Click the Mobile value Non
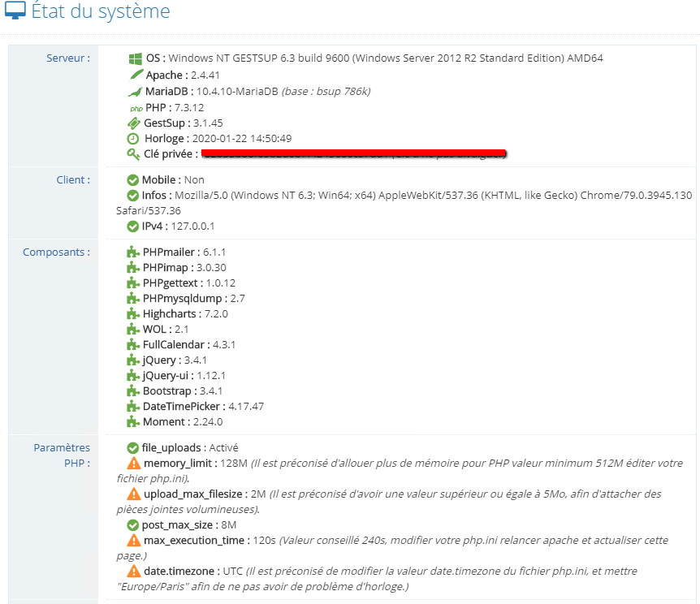The width and height of the screenshot is (700, 604). (194, 180)
